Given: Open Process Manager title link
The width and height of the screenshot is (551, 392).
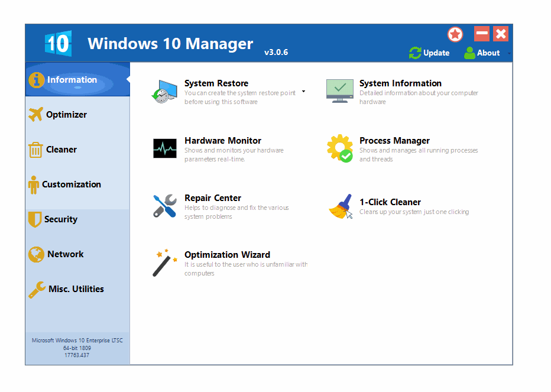Looking at the screenshot, I should coord(394,141).
